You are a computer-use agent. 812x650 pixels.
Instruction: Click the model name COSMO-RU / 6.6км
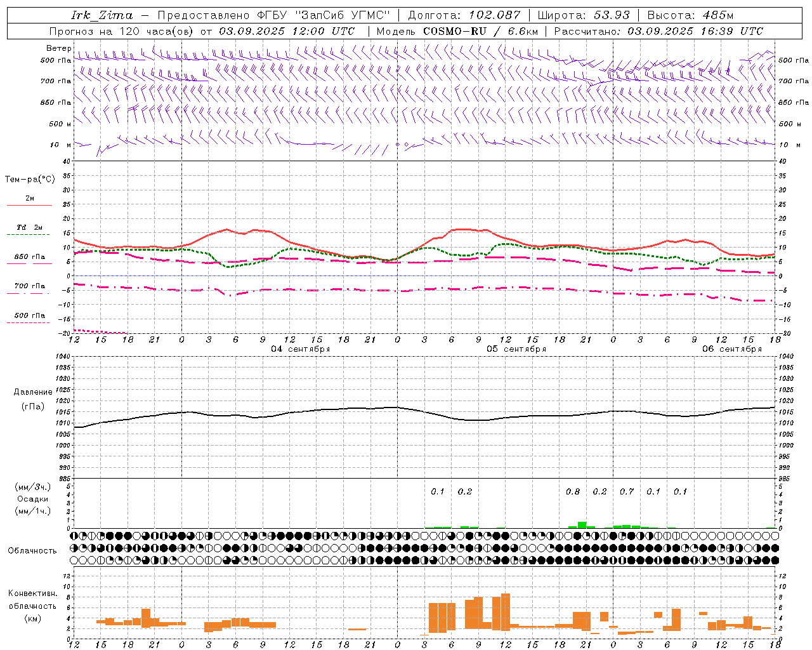pyautogui.click(x=481, y=31)
